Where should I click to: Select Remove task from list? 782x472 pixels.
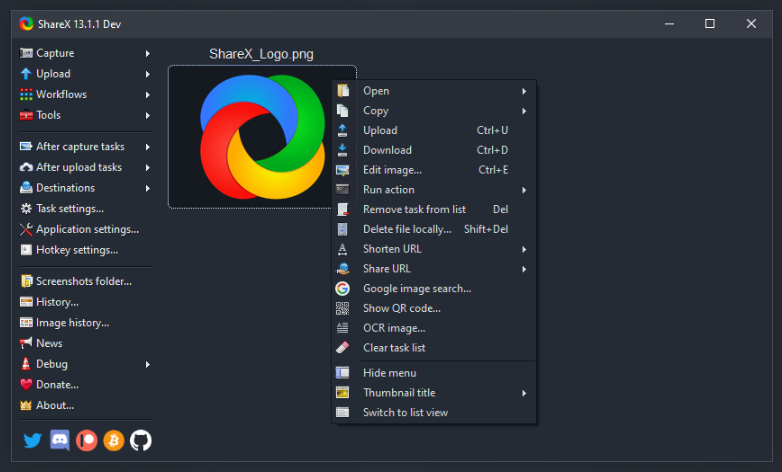pos(434,210)
